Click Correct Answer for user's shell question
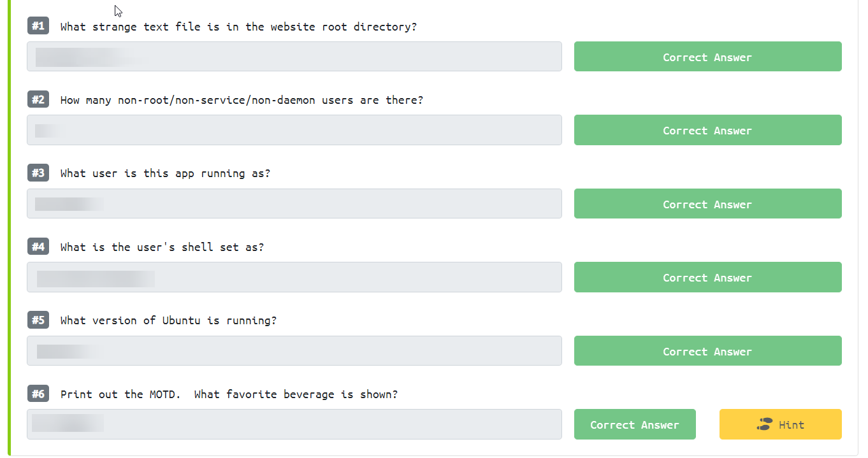The width and height of the screenshot is (868, 458). [707, 277]
